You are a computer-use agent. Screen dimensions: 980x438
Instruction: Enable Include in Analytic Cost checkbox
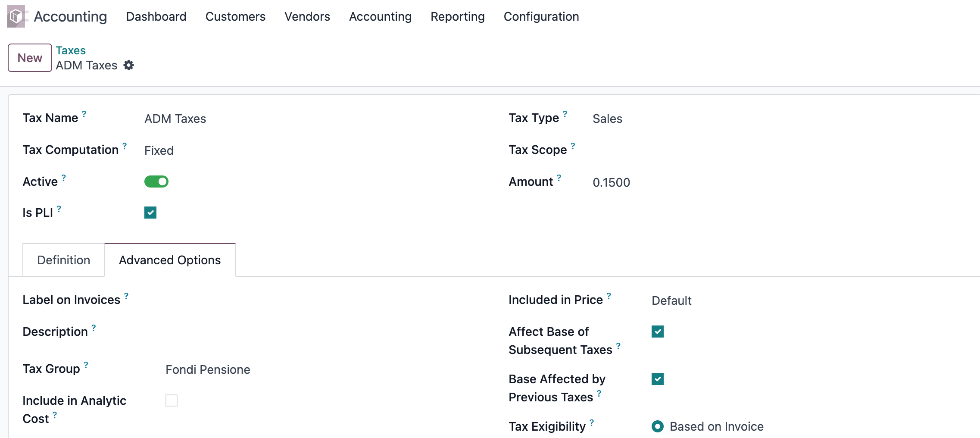(x=172, y=400)
